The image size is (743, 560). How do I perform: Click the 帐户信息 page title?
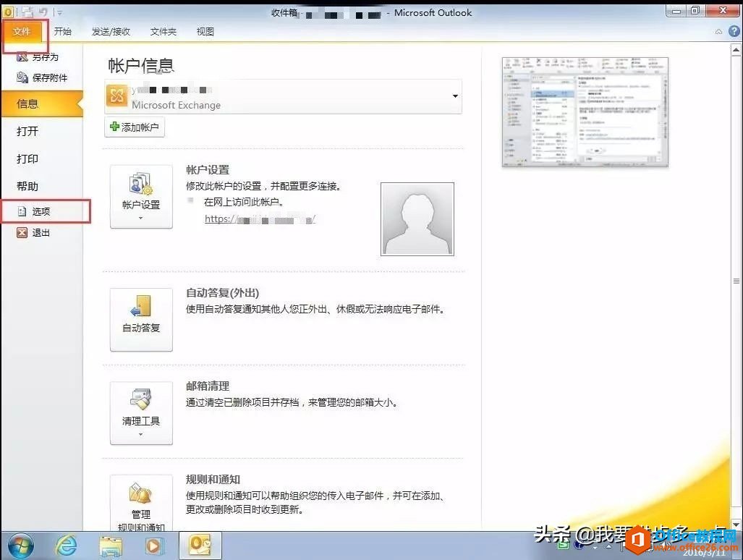click(x=141, y=65)
